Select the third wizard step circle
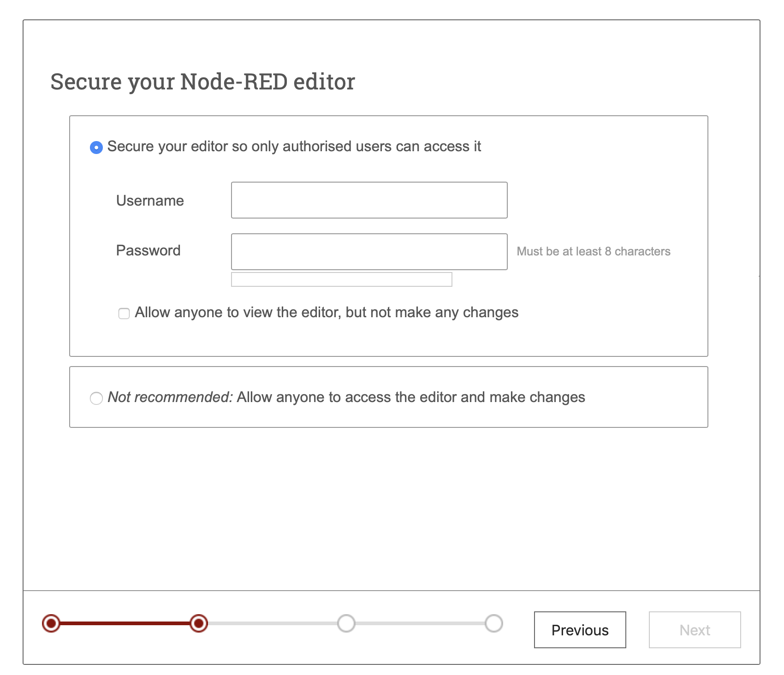This screenshot has width=784, height=675. (346, 623)
